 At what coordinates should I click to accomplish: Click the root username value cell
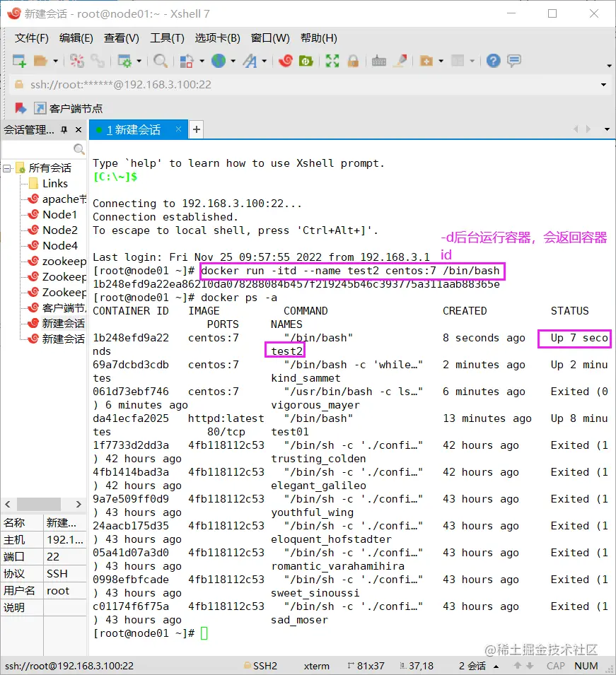64,591
